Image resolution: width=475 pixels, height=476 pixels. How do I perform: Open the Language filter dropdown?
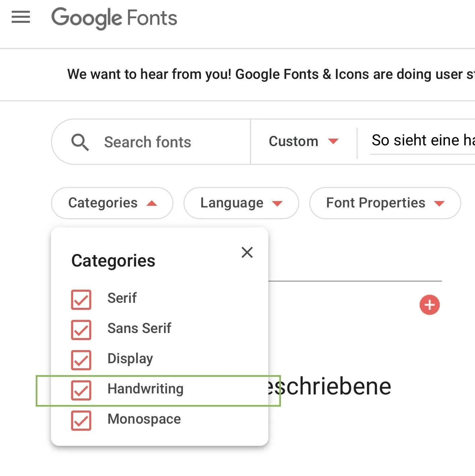(x=241, y=203)
